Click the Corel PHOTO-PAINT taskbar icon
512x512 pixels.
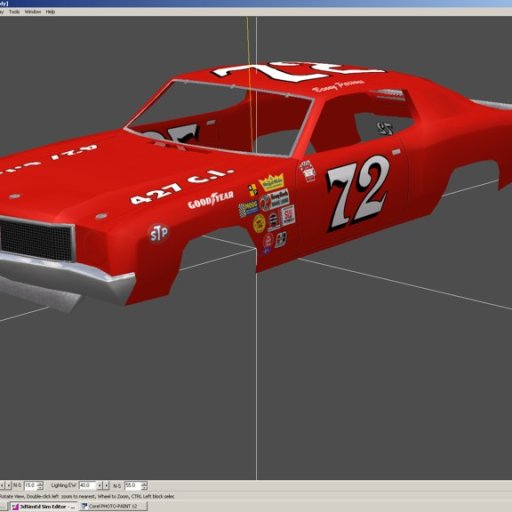click(x=85, y=506)
